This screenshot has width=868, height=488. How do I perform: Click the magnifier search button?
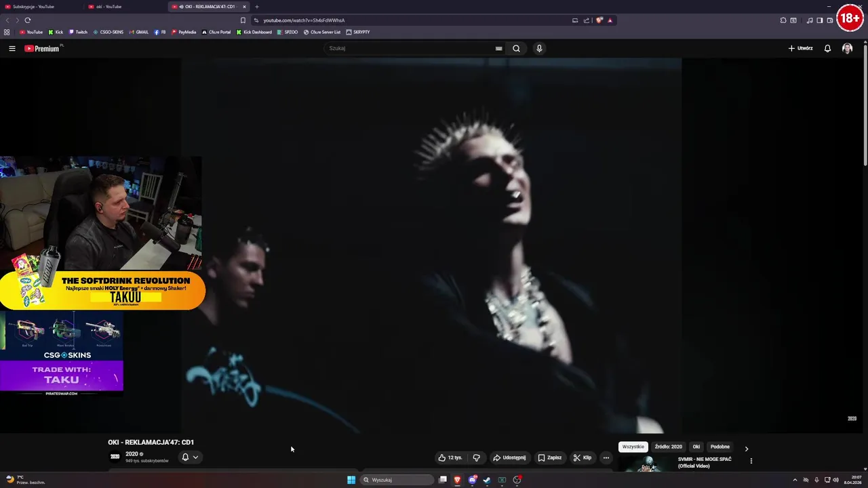pos(516,48)
